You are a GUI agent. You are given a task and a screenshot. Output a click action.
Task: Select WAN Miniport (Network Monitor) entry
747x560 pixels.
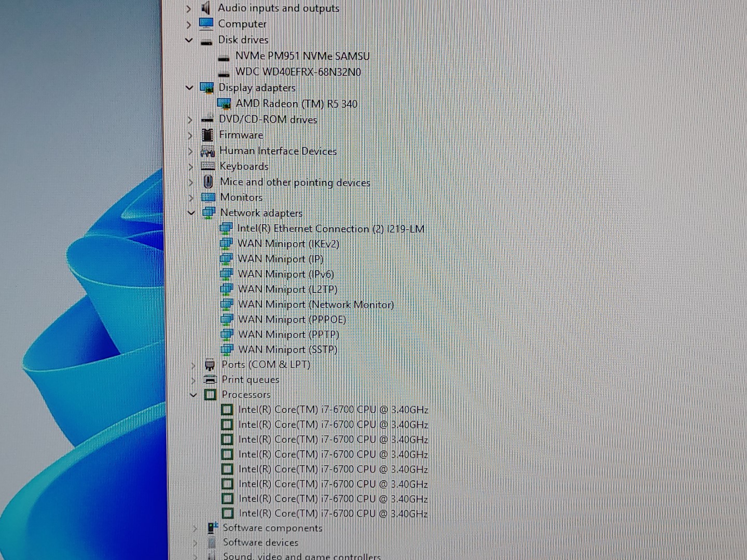point(315,304)
